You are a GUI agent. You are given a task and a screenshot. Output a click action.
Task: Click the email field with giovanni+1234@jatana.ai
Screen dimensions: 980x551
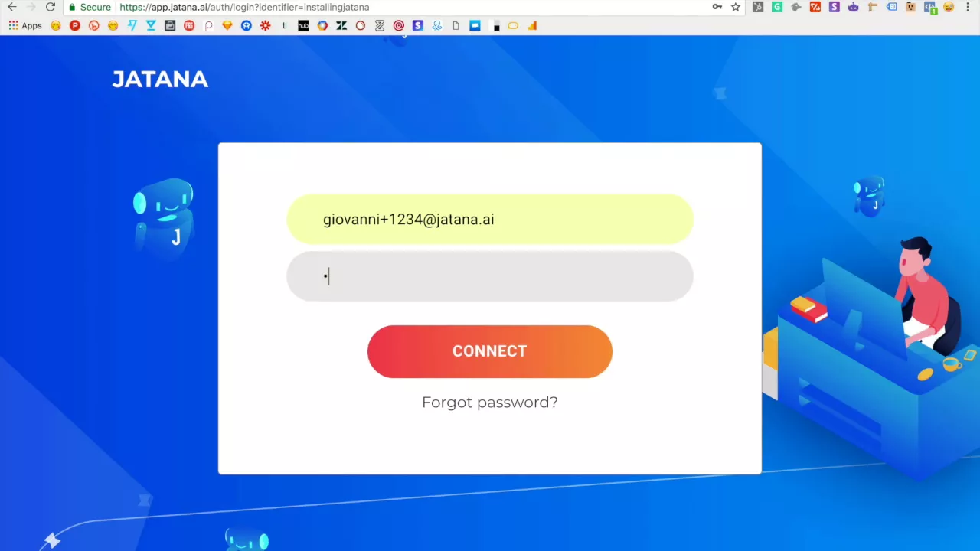(x=490, y=220)
